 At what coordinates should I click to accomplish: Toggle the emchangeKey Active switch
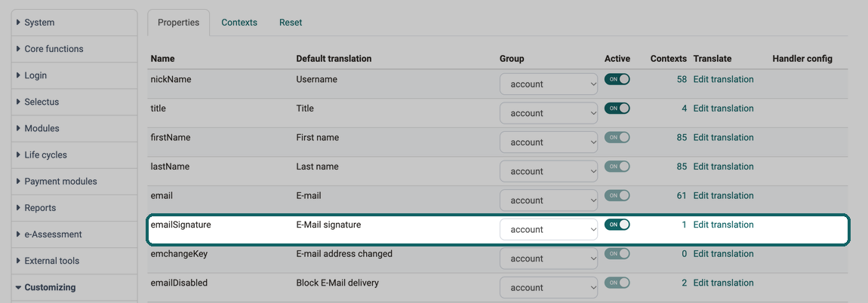pyautogui.click(x=617, y=254)
